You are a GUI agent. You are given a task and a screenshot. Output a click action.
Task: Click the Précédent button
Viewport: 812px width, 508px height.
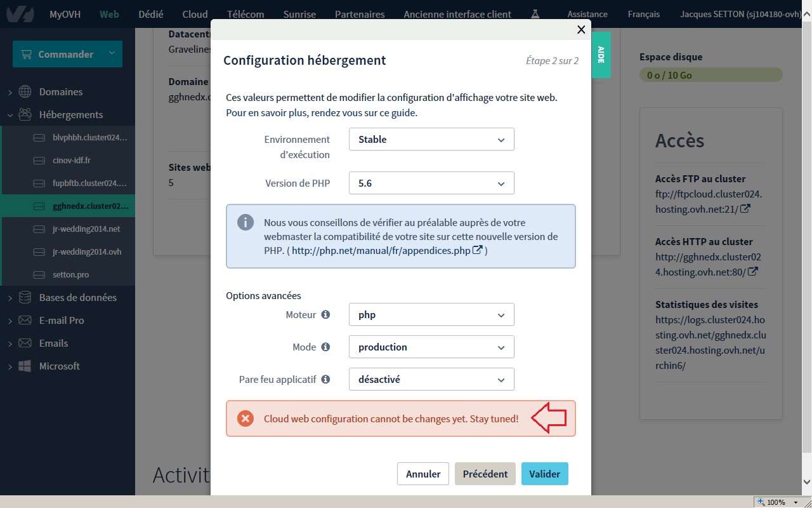click(x=485, y=474)
